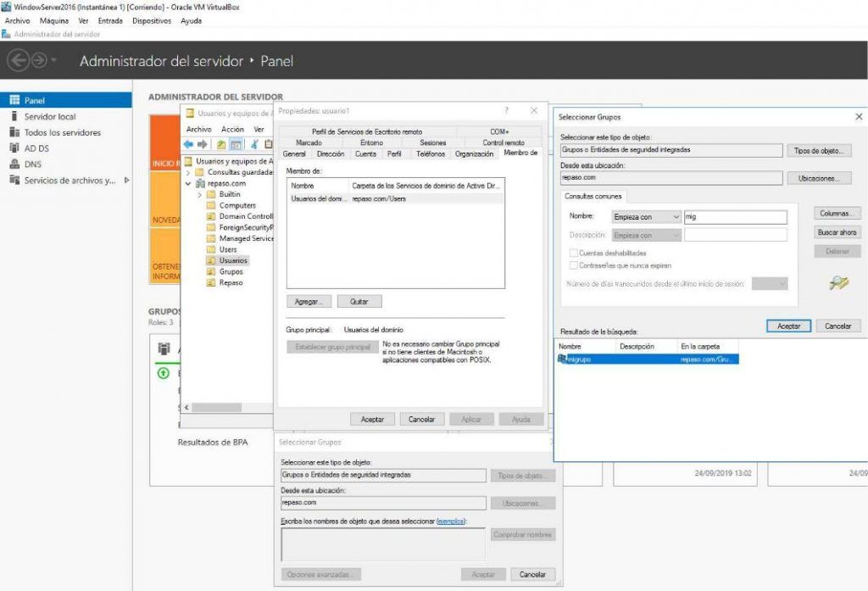Click the Repaso OU folder icon
The image size is (868, 591).
click(x=211, y=283)
